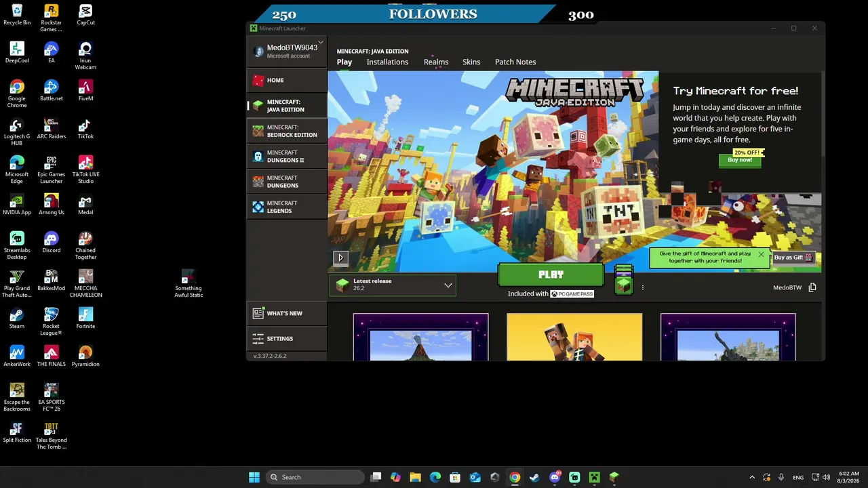
Task: Switch to the Skins tab
Action: 471,62
